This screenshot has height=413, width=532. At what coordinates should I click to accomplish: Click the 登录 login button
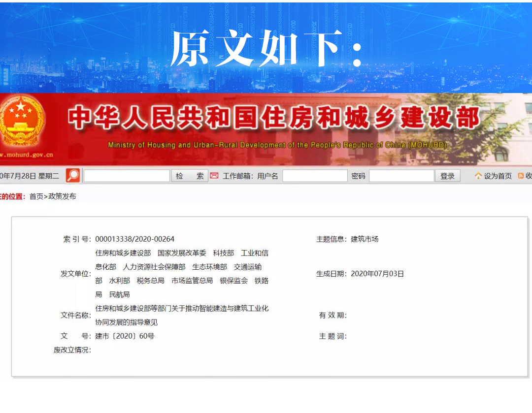coord(447,176)
